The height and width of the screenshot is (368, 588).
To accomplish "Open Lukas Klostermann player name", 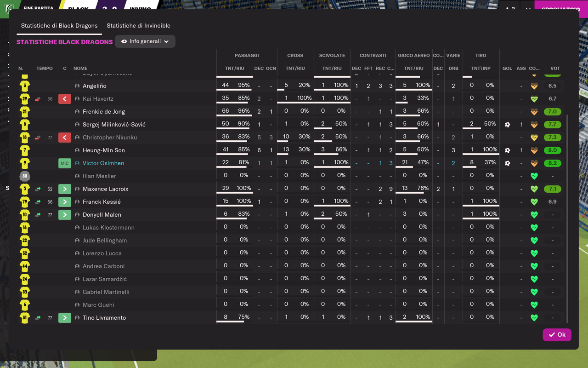I will (108, 228).
